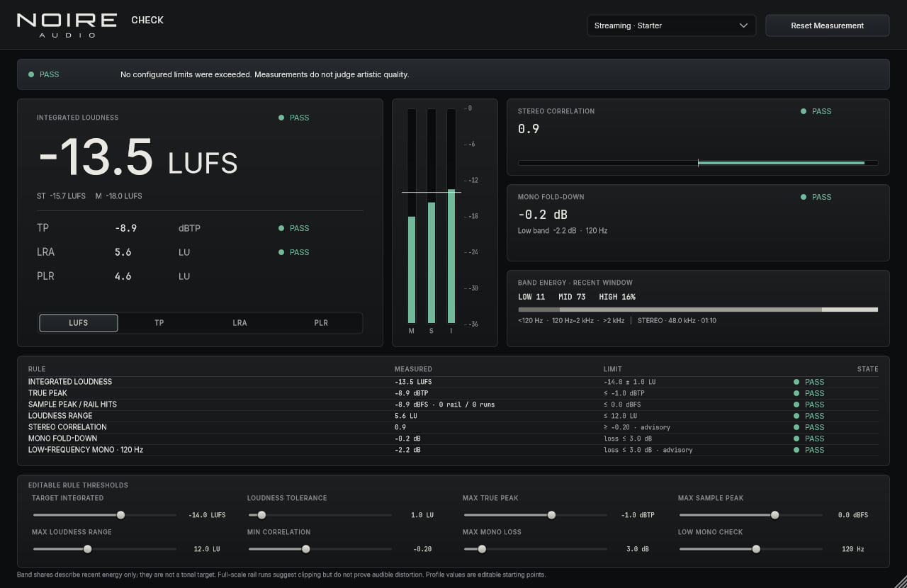The width and height of the screenshot is (907, 588).
Task: Click the PASS indicator next to TP
Action: click(294, 228)
